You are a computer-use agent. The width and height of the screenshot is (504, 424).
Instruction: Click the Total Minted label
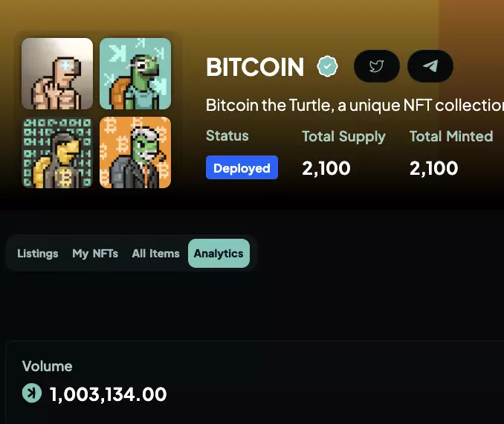tap(451, 136)
